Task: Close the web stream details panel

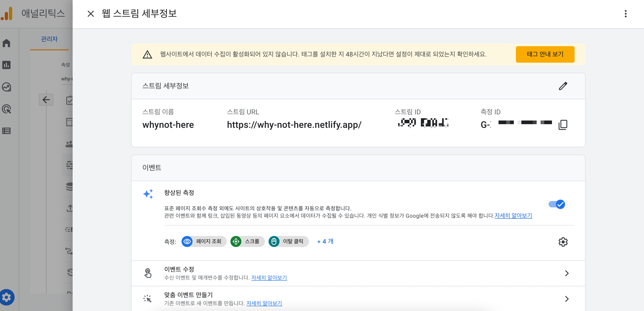Action: [x=91, y=13]
